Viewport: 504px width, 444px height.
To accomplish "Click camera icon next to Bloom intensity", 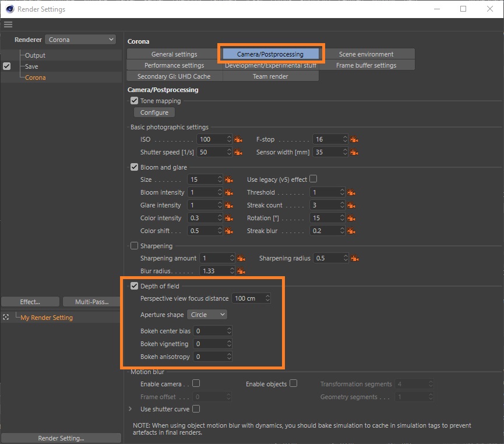I will (228, 192).
